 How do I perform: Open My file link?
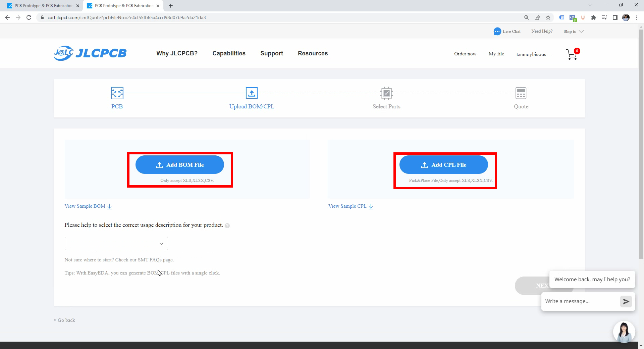(x=496, y=54)
